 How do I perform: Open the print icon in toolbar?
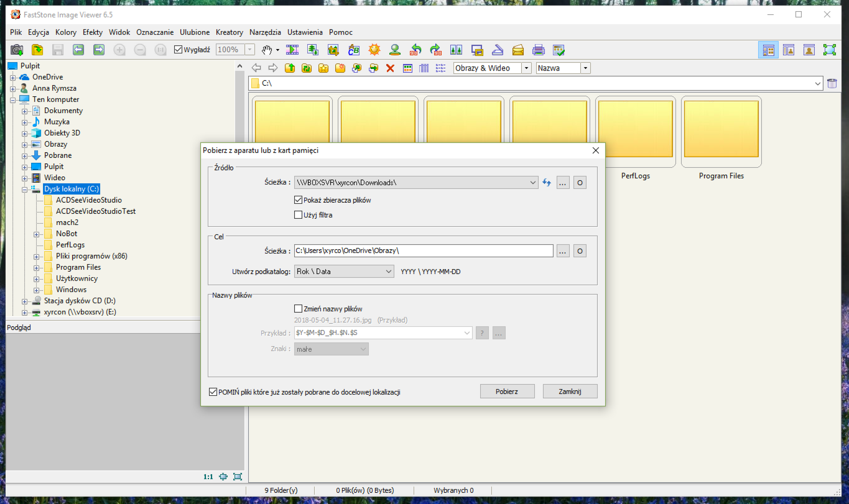click(x=538, y=50)
